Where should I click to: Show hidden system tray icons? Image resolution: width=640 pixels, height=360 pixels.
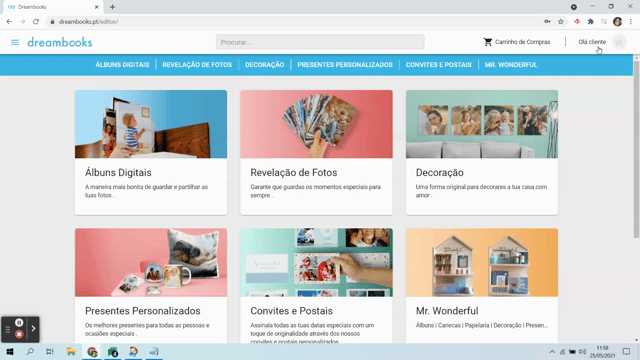coord(552,351)
